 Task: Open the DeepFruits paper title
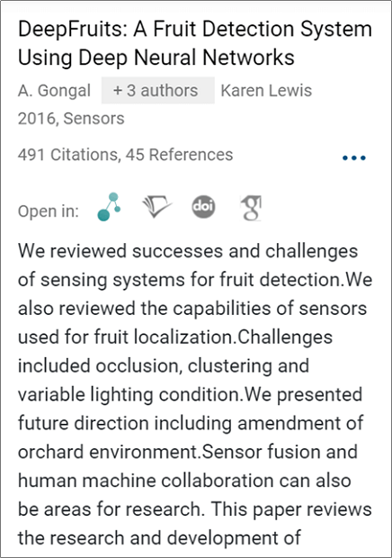coord(195,43)
